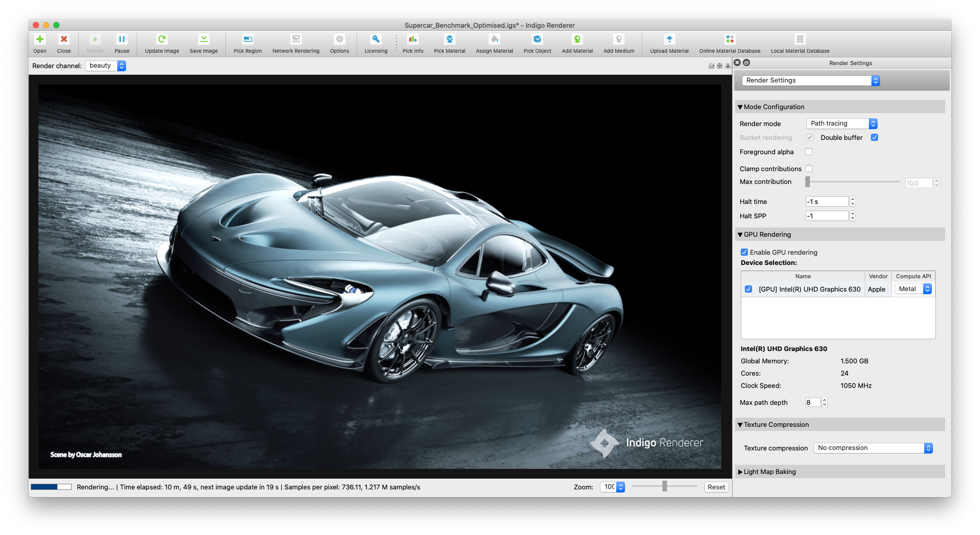Image resolution: width=980 pixels, height=535 pixels.
Task: Open the Texture compression dropdown
Action: 873,448
